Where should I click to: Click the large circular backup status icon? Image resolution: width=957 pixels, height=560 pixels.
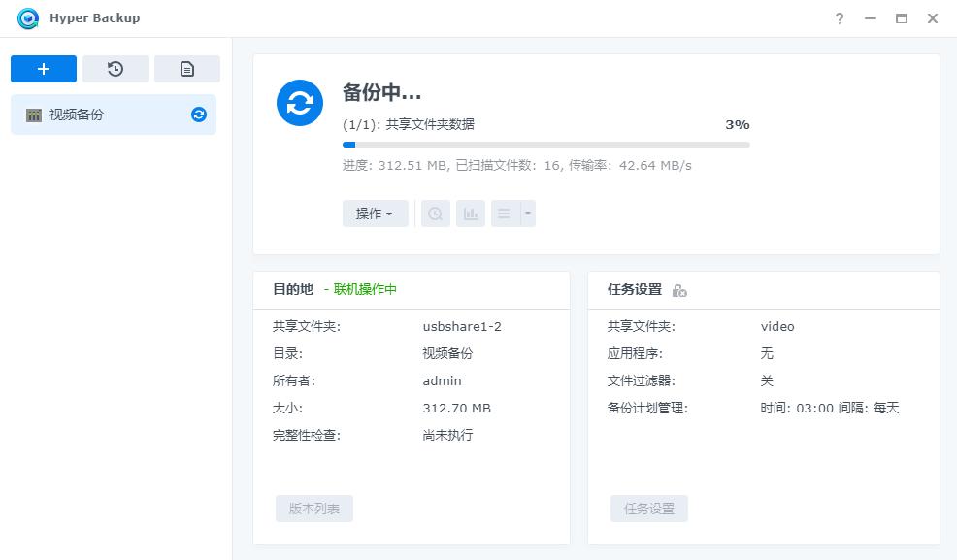299,102
